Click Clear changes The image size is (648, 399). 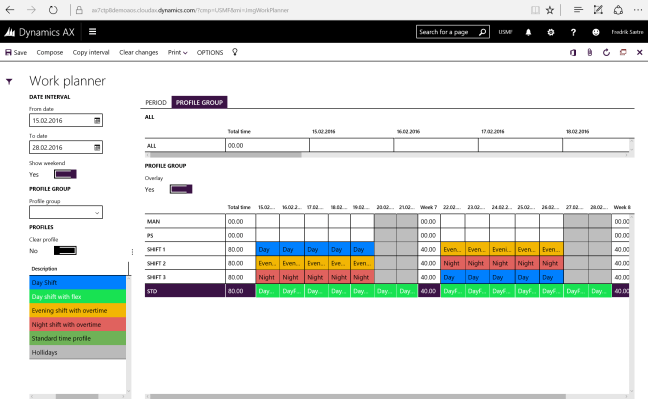[138, 53]
